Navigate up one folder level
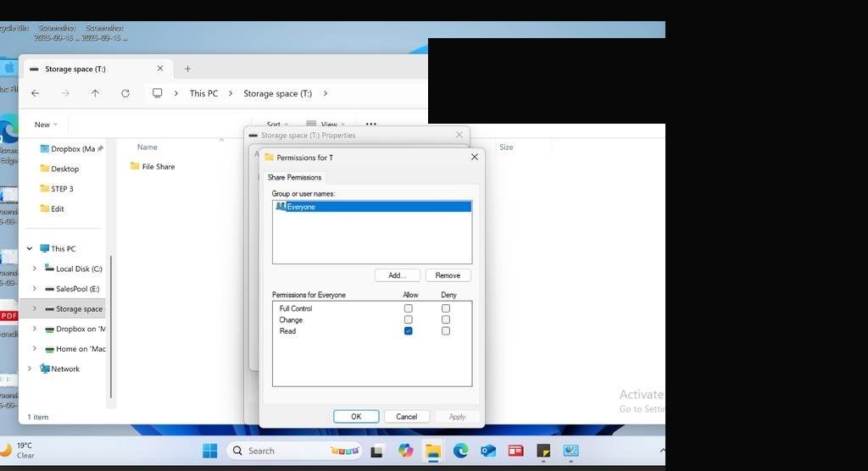 (95, 93)
